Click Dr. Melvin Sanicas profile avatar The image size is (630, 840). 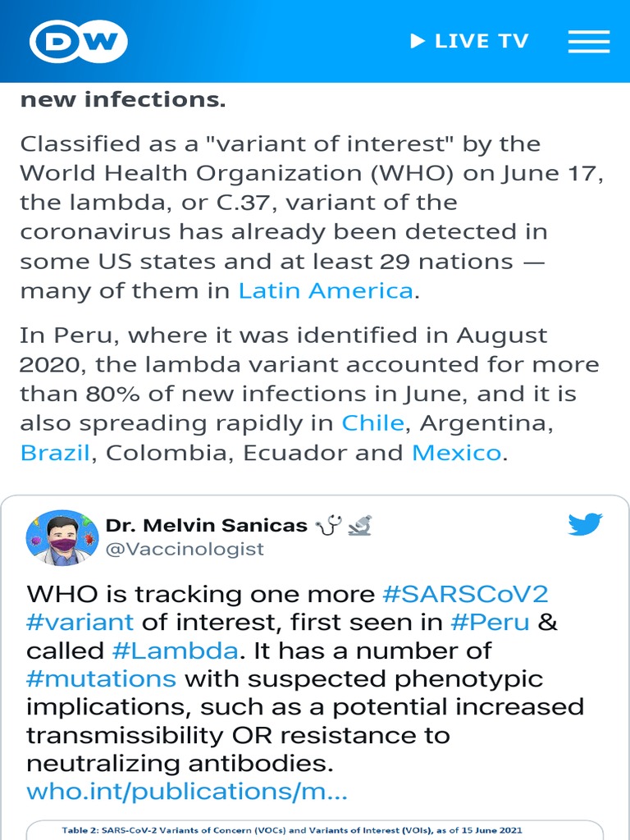point(57,537)
